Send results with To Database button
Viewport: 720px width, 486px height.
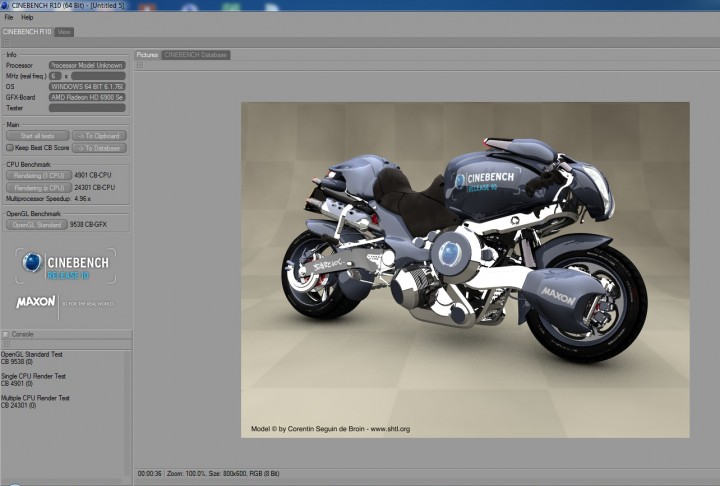pos(99,148)
